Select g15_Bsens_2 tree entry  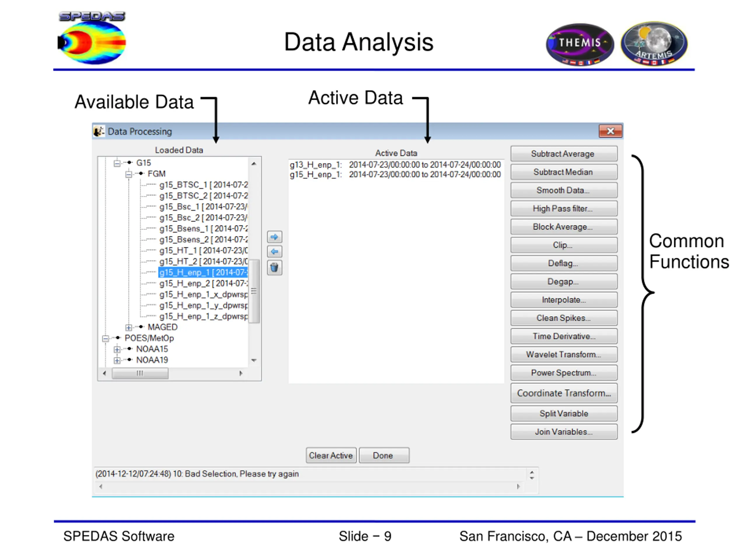click(203, 240)
